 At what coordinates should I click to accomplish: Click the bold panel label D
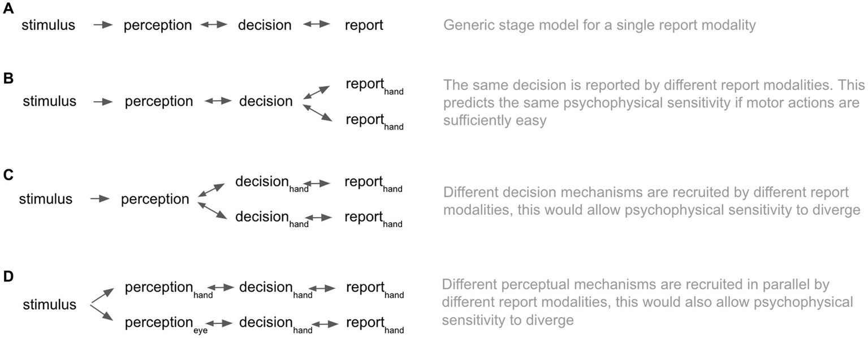coord(7,276)
